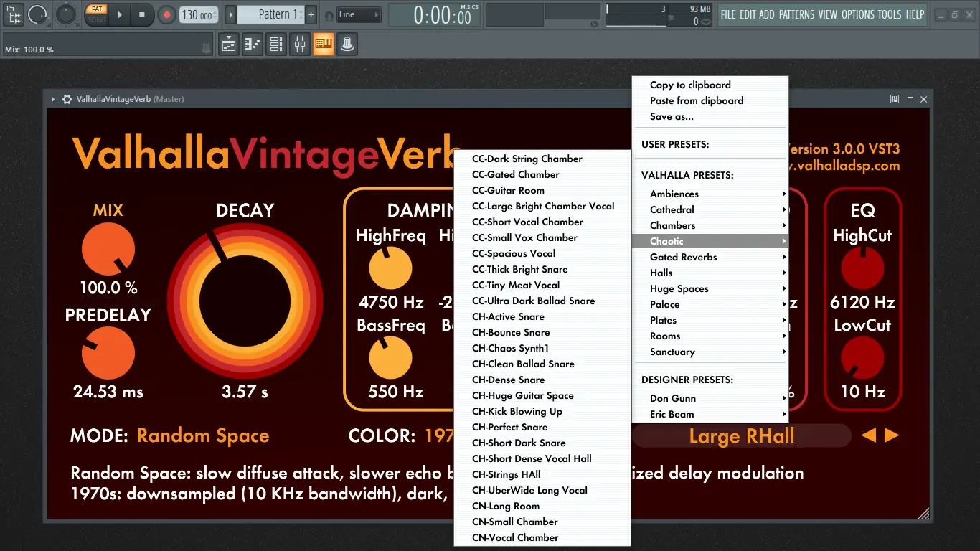
Task: Click the large DECAY knob
Action: point(245,301)
